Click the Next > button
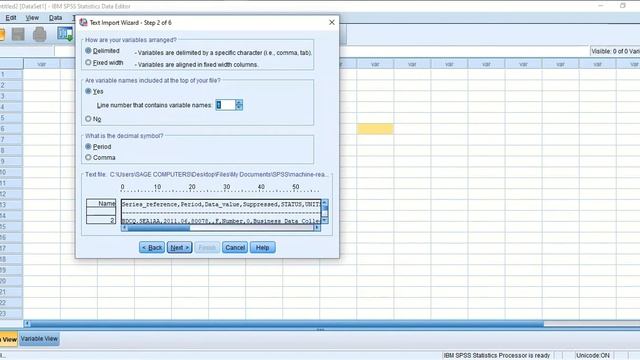This screenshot has height=360, width=640. pos(179,247)
